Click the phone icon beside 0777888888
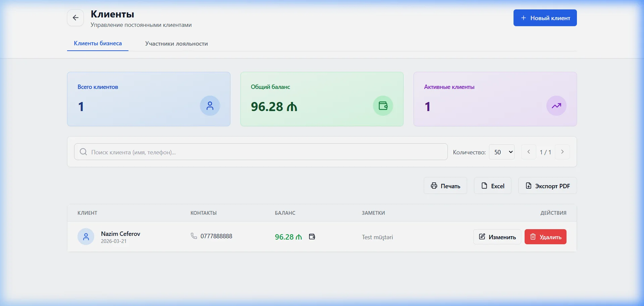 194,236
